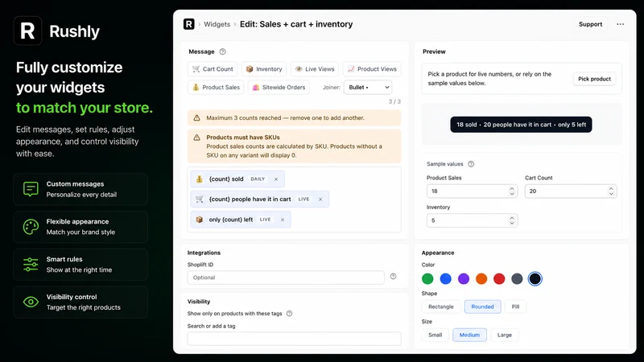
Task: Click the Cart Count stepper arrows
Action: (x=611, y=191)
